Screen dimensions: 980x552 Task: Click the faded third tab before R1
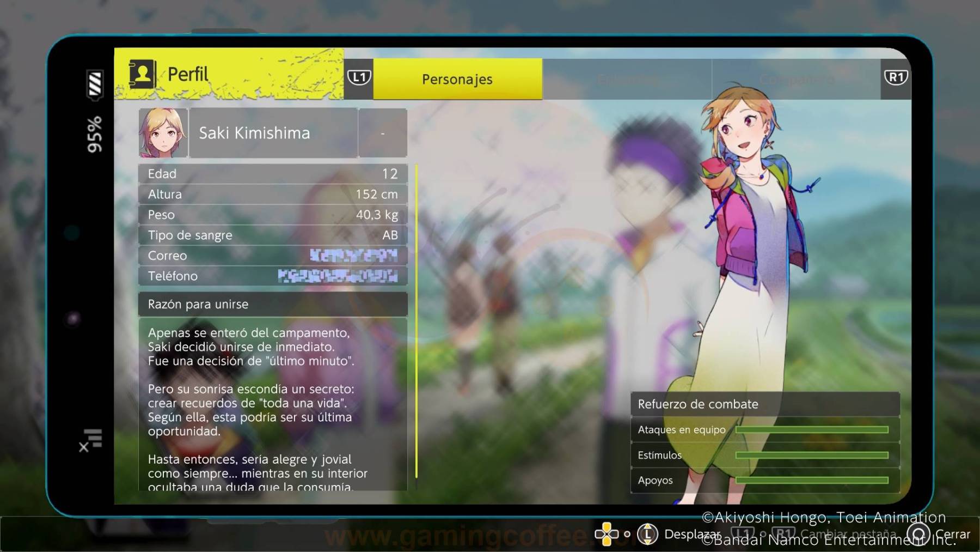click(x=797, y=79)
